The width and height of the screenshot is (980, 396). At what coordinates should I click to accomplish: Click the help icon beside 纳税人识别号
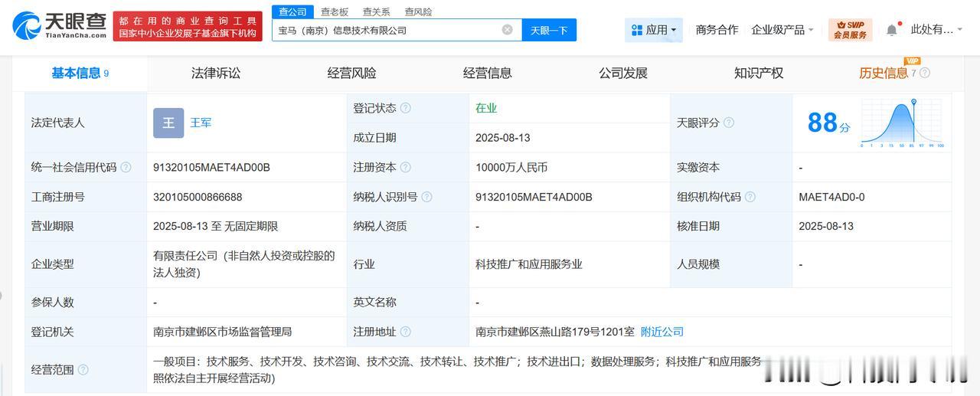(427, 197)
